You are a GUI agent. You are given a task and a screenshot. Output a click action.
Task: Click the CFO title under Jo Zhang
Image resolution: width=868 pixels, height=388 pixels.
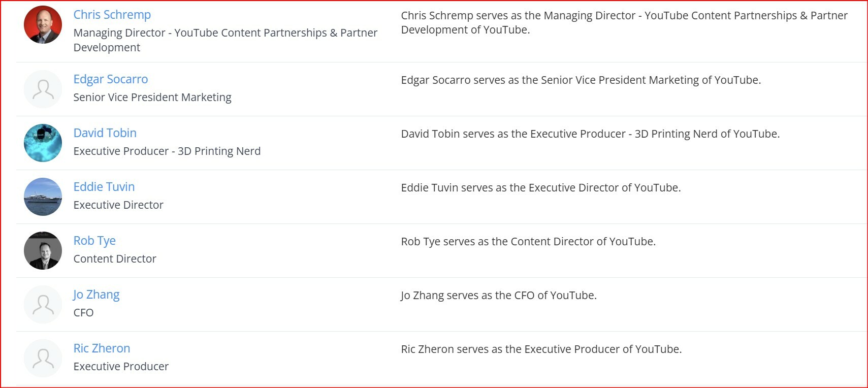tap(83, 312)
